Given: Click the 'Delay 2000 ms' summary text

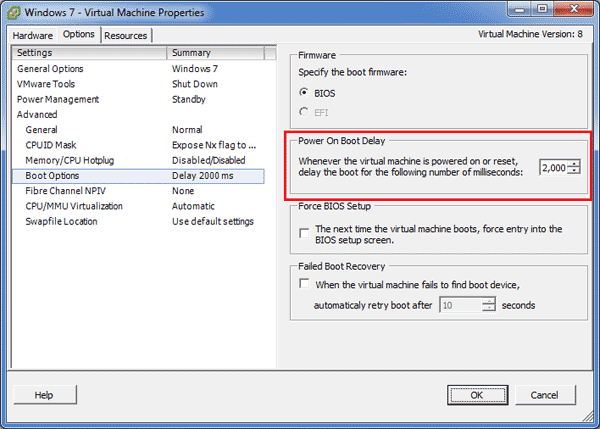Looking at the screenshot, I should point(202,176).
